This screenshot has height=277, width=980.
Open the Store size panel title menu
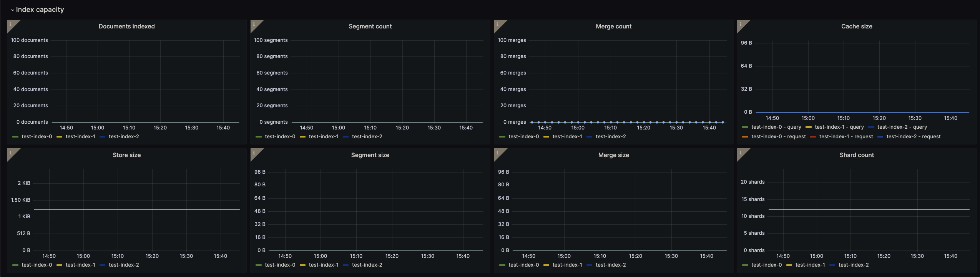click(126, 155)
